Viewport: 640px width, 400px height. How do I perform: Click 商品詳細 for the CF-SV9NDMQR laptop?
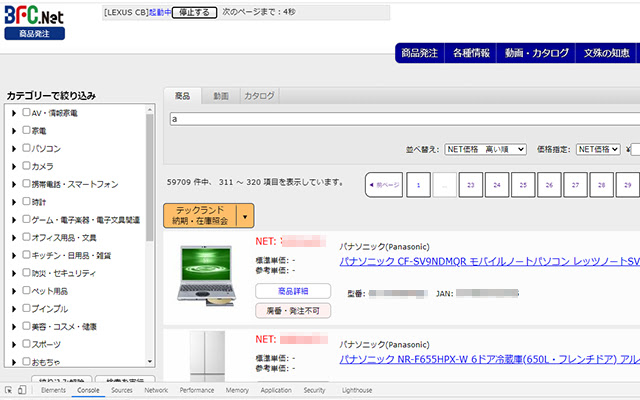293,291
